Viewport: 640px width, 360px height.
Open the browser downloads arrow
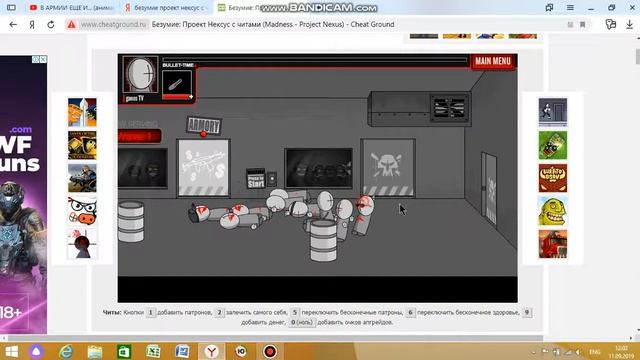(629, 24)
